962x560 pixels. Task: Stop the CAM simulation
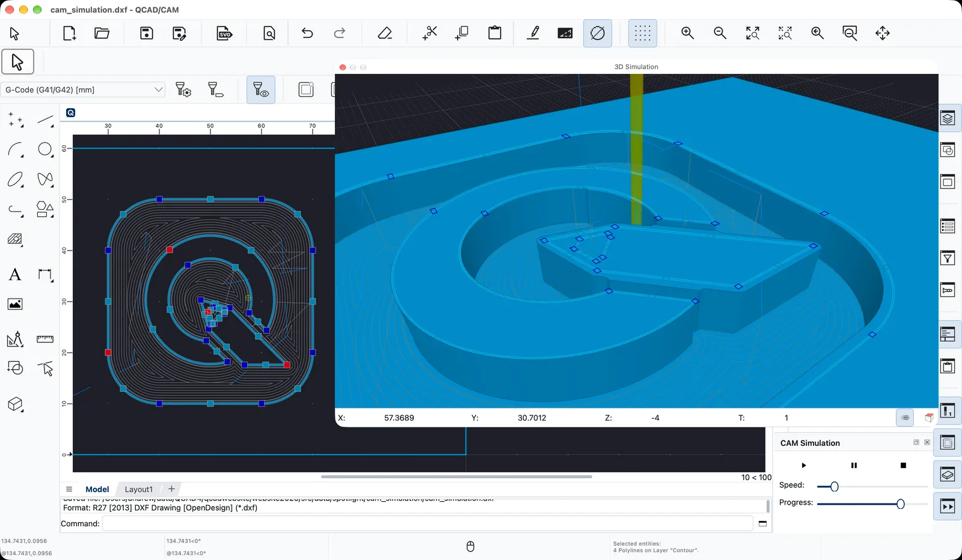pos(903,465)
